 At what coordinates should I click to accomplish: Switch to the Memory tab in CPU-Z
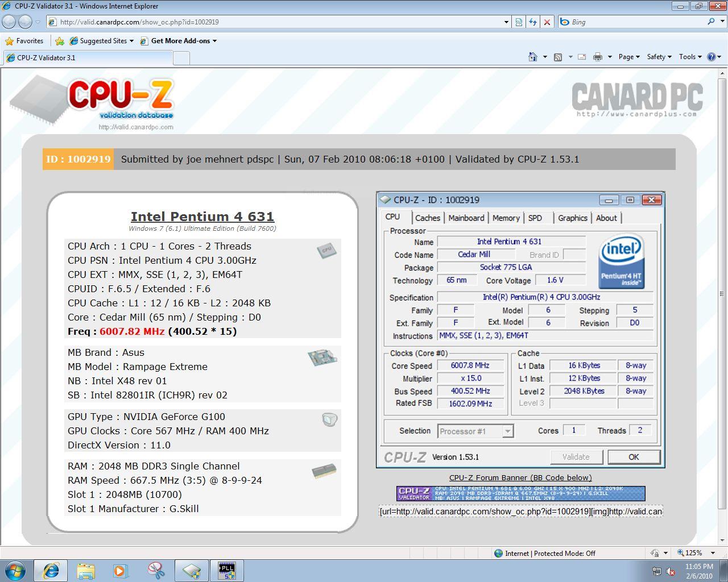(506, 218)
